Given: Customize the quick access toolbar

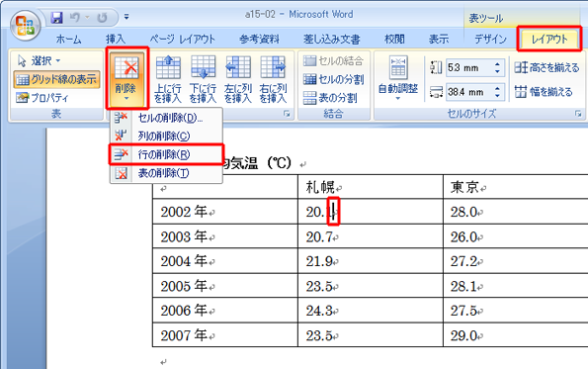Looking at the screenshot, I should (x=126, y=17).
